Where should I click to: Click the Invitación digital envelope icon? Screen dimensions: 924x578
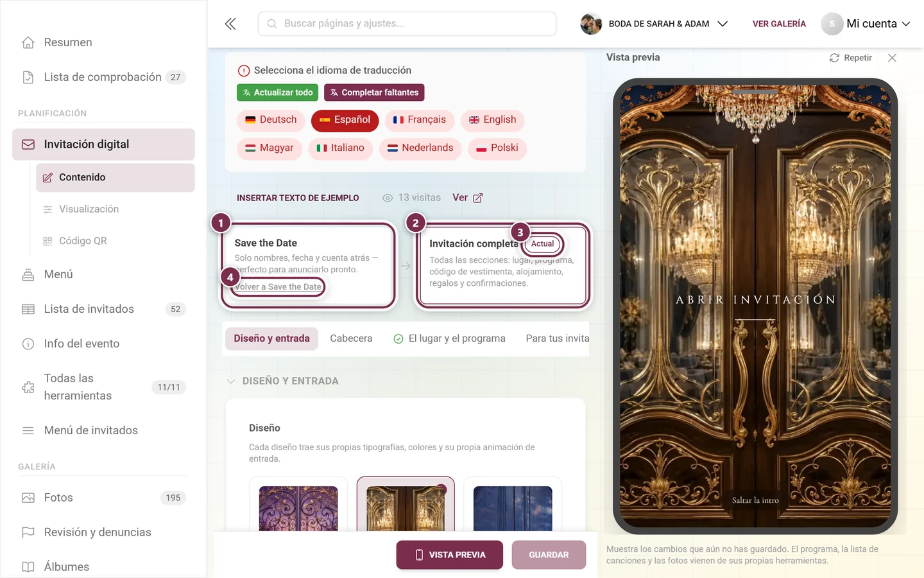click(28, 144)
